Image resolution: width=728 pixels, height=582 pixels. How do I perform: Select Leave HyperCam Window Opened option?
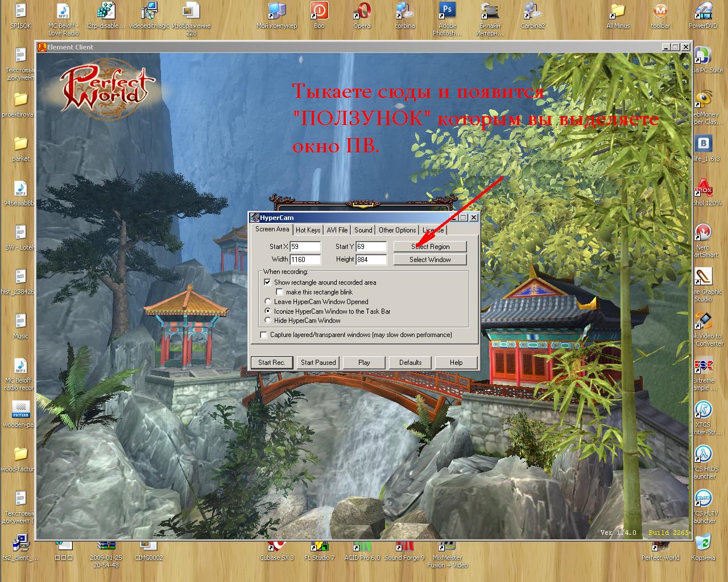[268, 301]
